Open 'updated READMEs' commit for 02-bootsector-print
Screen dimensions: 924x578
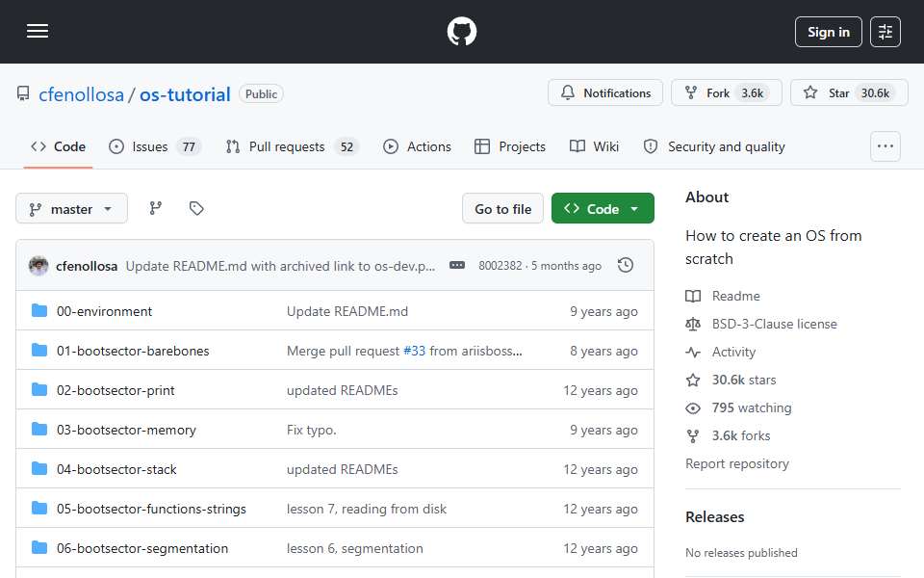(343, 390)
